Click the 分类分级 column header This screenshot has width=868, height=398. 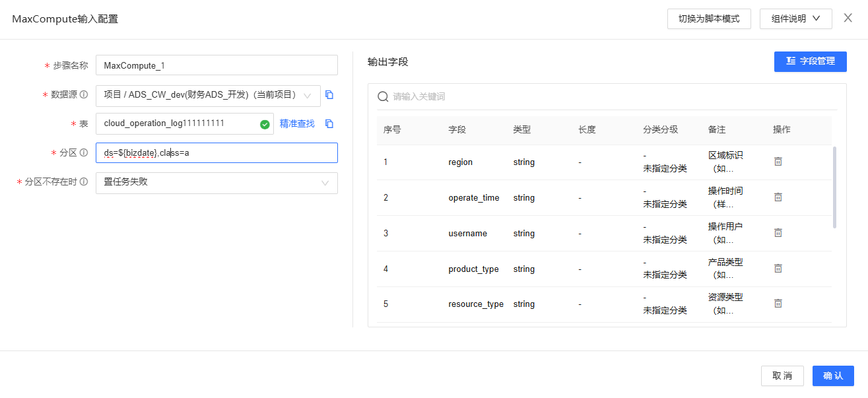click(x=660, y=130)
